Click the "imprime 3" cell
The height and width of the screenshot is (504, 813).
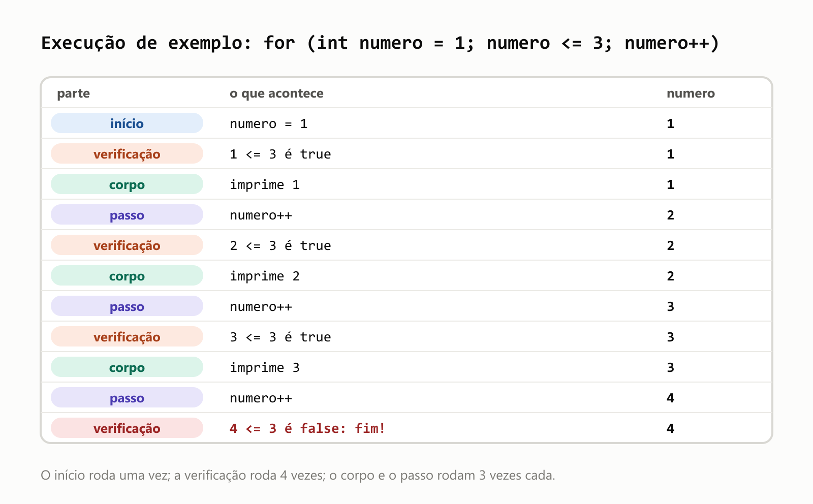click(265, 367)
